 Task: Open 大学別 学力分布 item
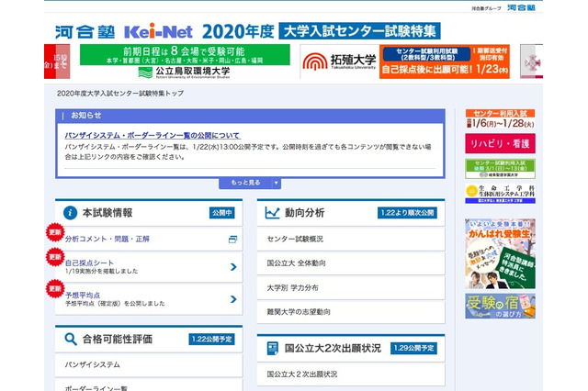click(351, 287)
